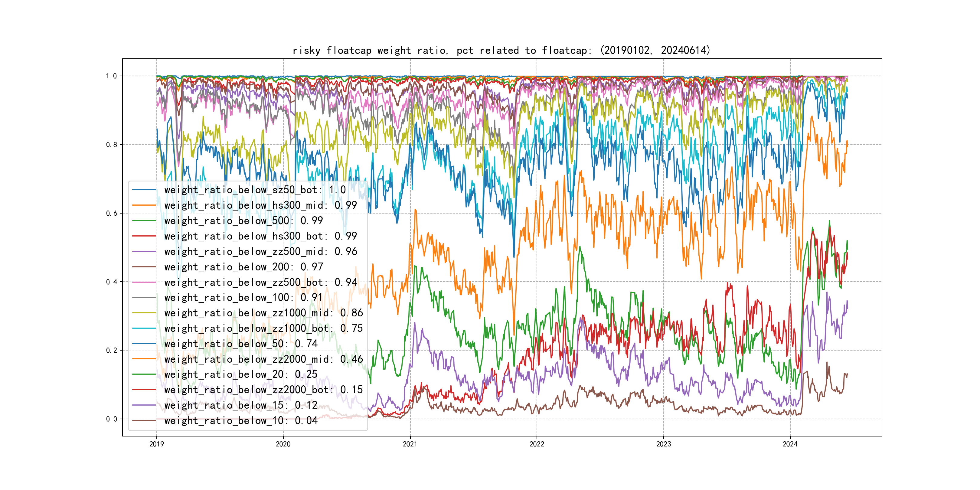Image resolution: width=980 pixels, height=490 pixels.
Task: Click the weight_ratio_below_zz500_mid legend label
Action: 260,251
